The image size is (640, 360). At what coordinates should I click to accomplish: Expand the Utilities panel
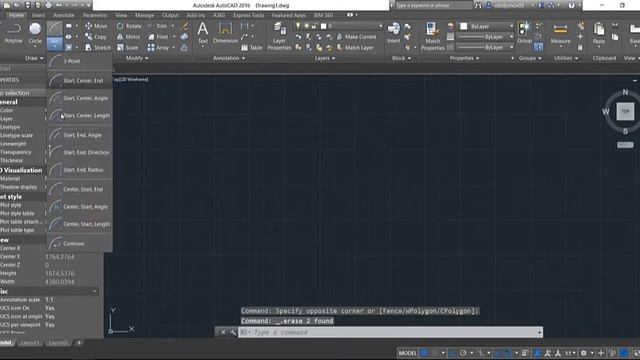566,58
